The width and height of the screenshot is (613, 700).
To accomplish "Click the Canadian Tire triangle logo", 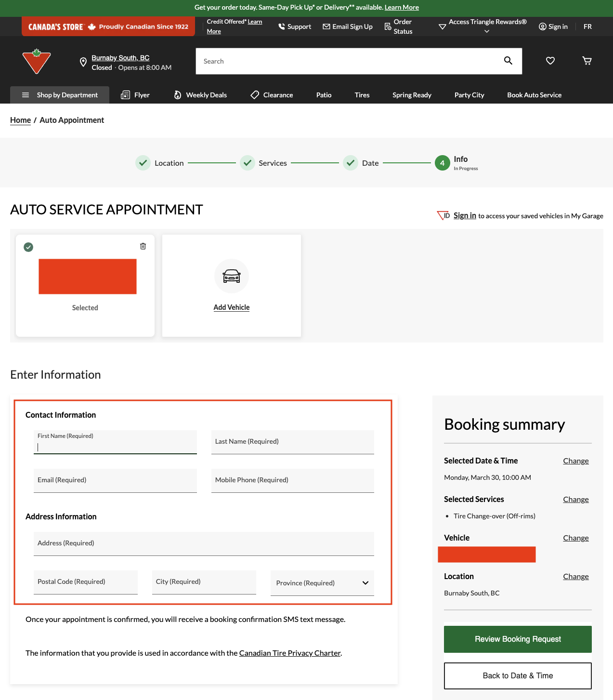I will click(37, 61).
